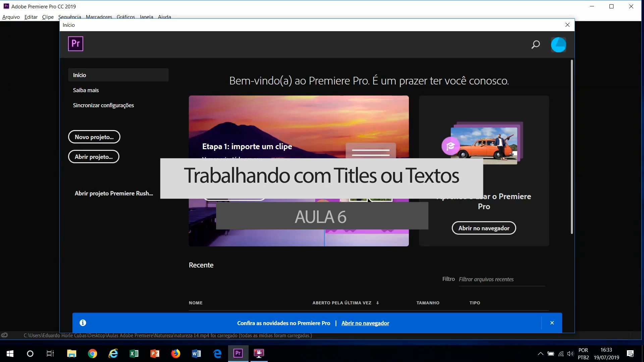Click the Filtrar arquivos recentes field
The image size is (644, 362).
point(501,279)
